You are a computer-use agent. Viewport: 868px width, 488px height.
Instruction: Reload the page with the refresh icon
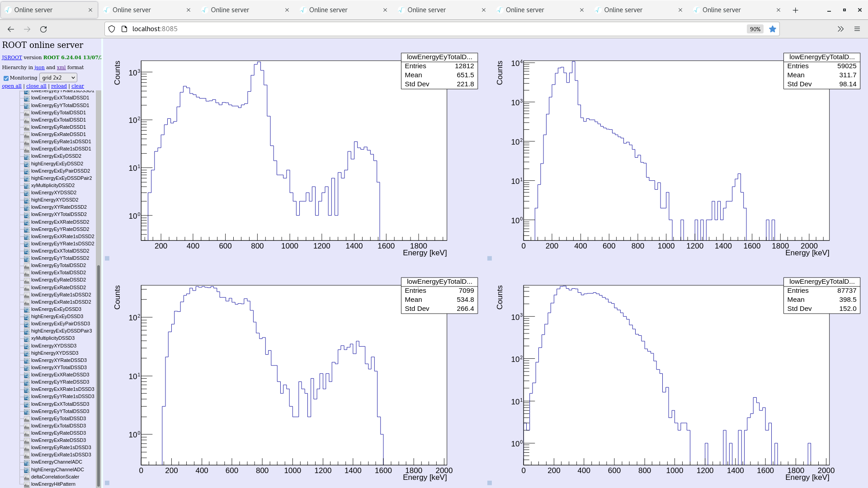tap(44, 28)
